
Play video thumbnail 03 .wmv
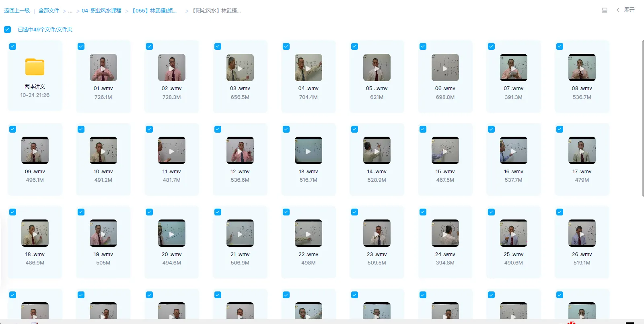tap(240, 68)
